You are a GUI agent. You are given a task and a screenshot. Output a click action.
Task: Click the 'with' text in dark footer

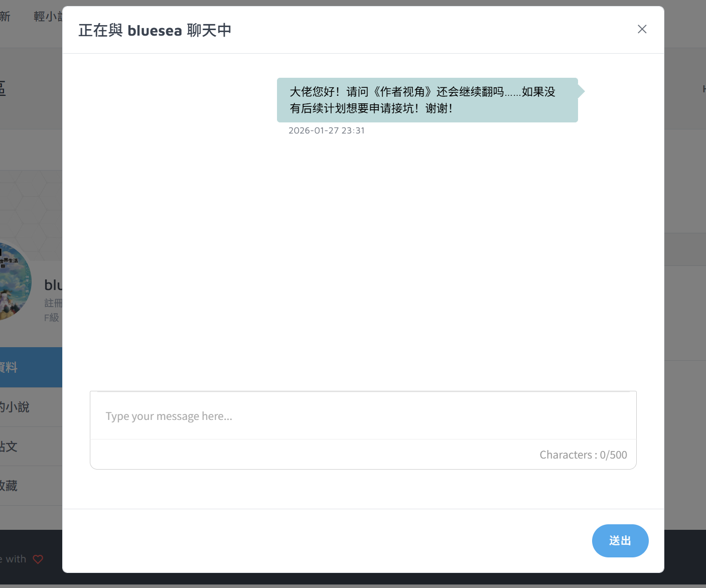[x=16, y=559]
